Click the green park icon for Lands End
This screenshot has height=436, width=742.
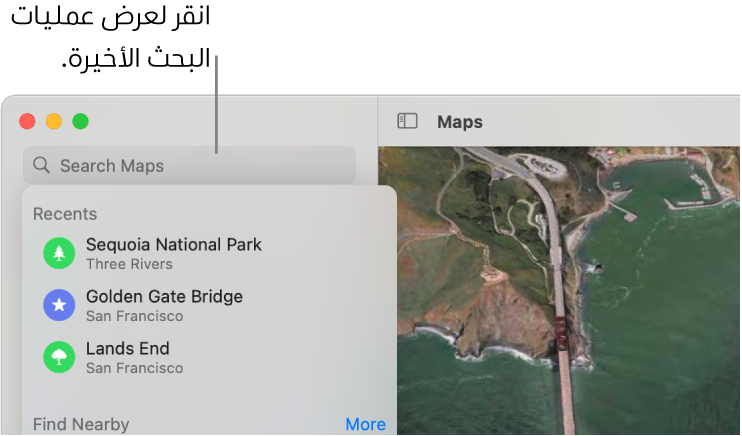coord(59,357)
